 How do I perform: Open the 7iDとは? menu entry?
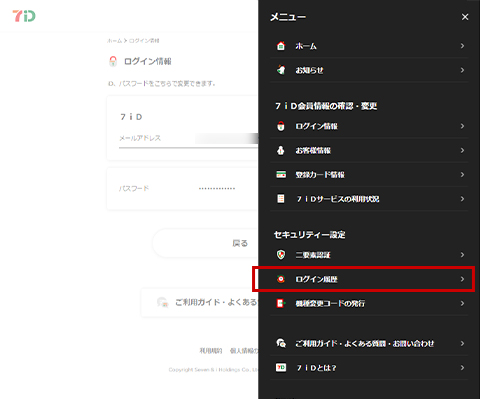point(369,367)
